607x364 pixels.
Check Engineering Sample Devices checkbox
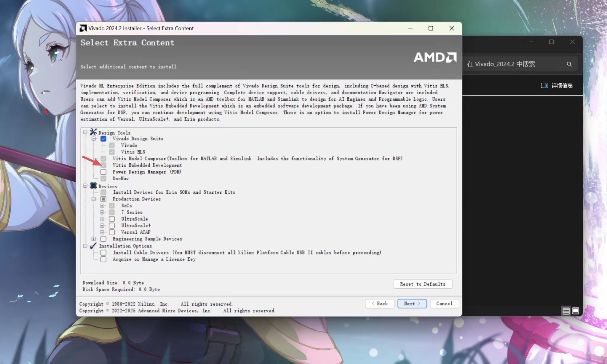(x=103, y=239)
